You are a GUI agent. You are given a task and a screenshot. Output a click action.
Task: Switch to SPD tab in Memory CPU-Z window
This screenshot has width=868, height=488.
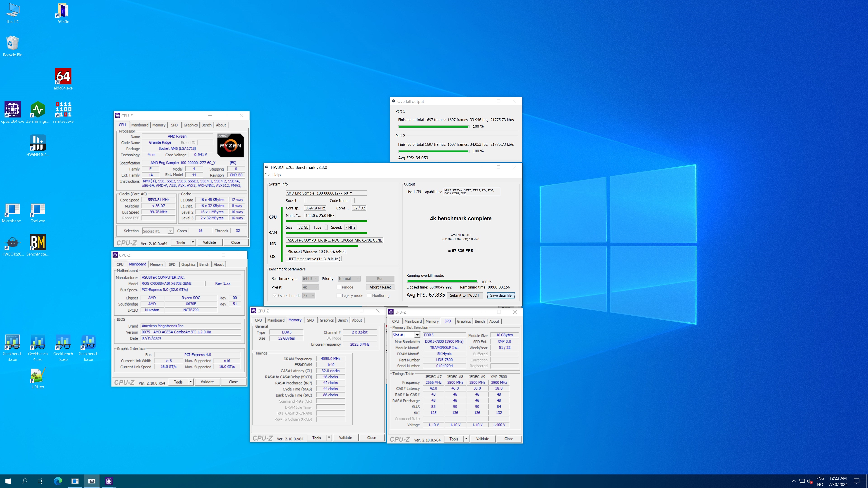310,320
